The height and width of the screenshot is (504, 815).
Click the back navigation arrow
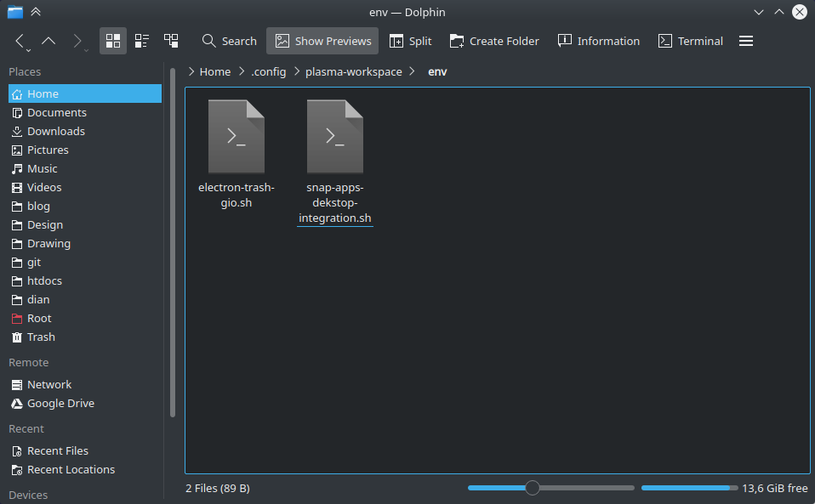pos(18,40)
